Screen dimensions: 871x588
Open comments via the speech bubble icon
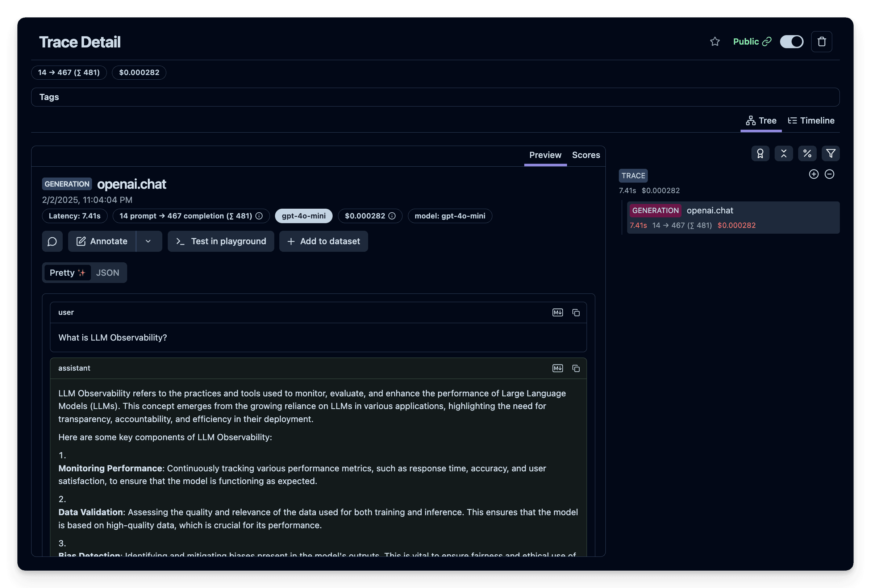(x=52, y=241)
